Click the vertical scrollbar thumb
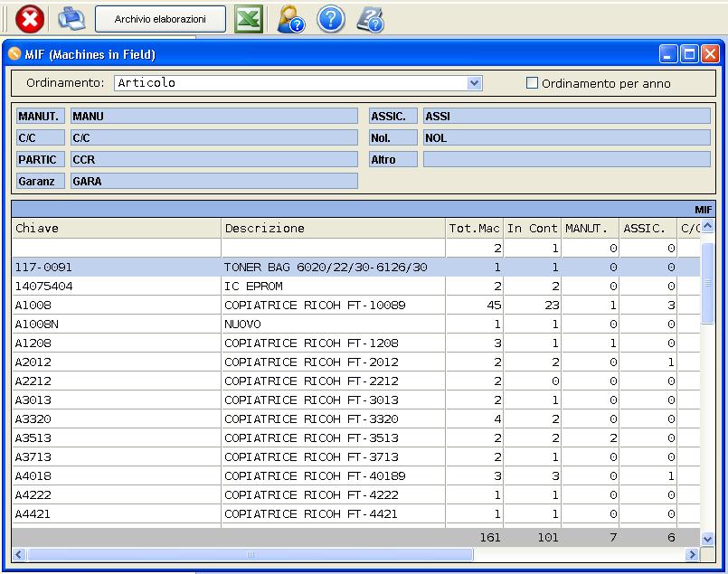728x574 pixels. [x=707, y=283]
